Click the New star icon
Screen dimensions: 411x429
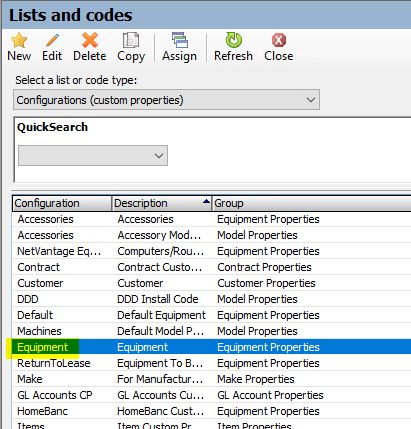pyautogui.click(x=19, y=40)
